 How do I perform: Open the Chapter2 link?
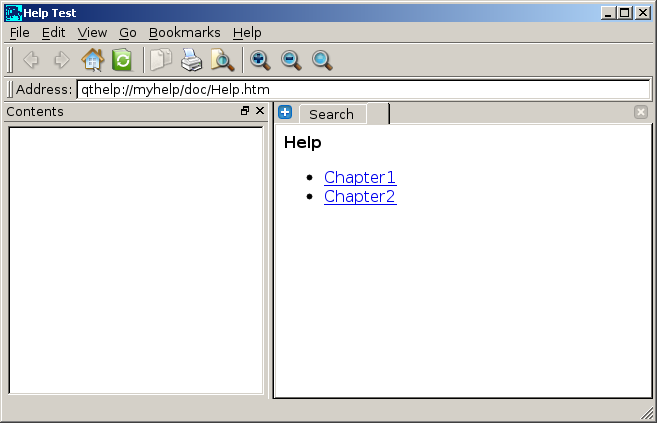pos(359,197)
